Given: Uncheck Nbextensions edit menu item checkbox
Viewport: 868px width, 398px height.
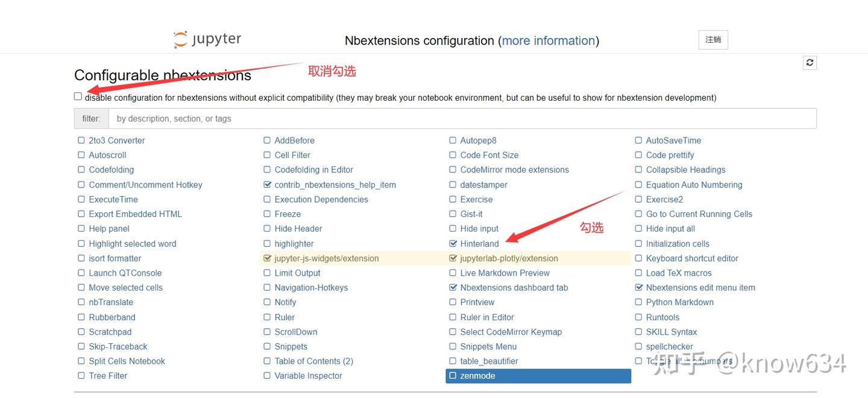Looking at the screenshot, I should tap(639, 288).
